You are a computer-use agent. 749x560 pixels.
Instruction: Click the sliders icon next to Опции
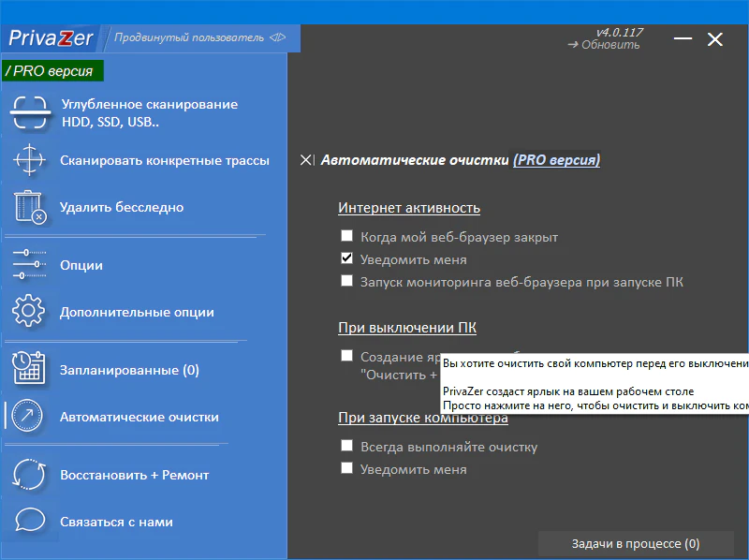tap(30, 265)
